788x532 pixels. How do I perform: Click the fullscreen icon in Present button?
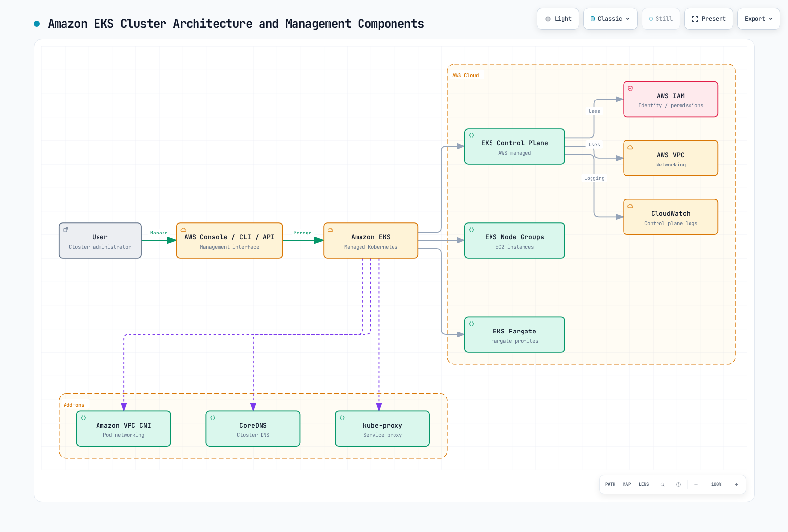coord(695,19)
